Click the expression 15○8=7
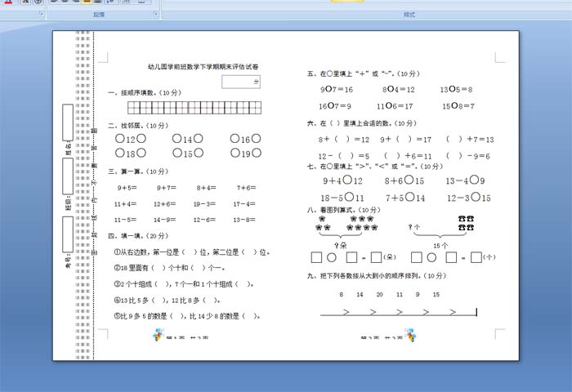Screen dimensions: 572x392 point(458,106)
